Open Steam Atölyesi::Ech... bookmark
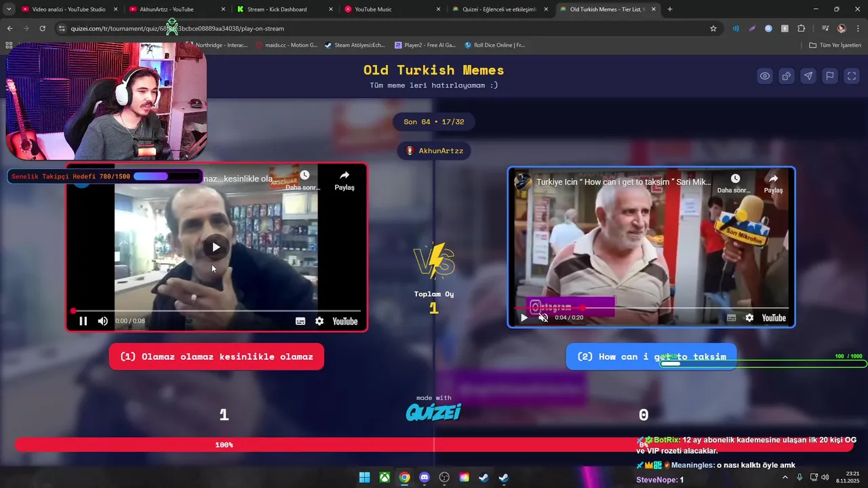This screenshot has height=488, width=868. [355, 45]
